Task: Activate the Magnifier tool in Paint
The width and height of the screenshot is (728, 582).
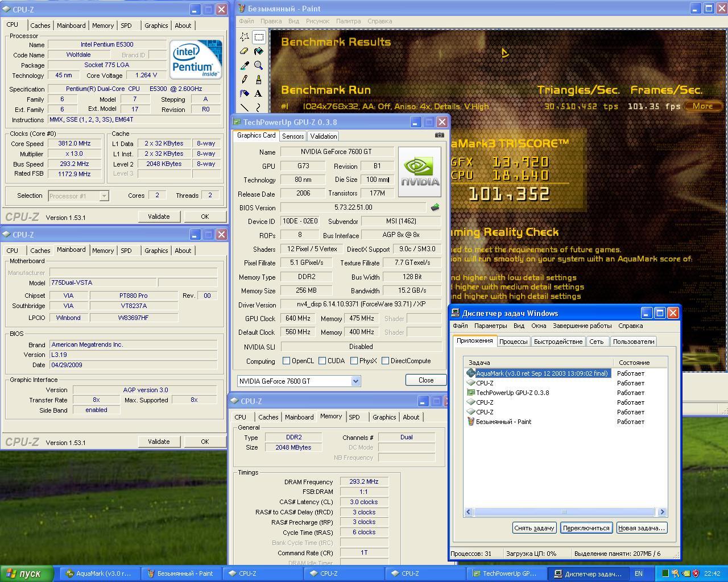Action: (259, 65)
